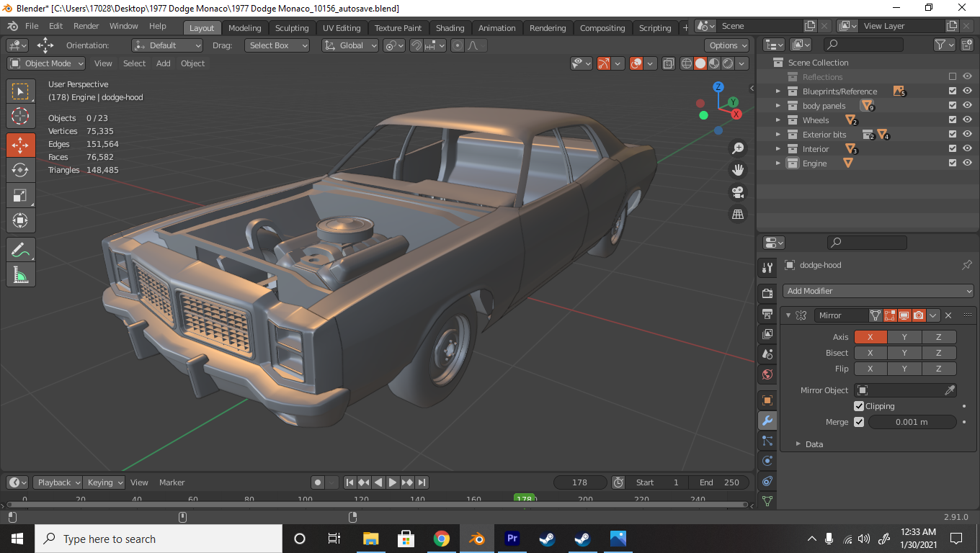The width and height of the screenshot is (980, 553).
Task: Switch orthographic/perspective grid icon
Action: click(738, 214)
